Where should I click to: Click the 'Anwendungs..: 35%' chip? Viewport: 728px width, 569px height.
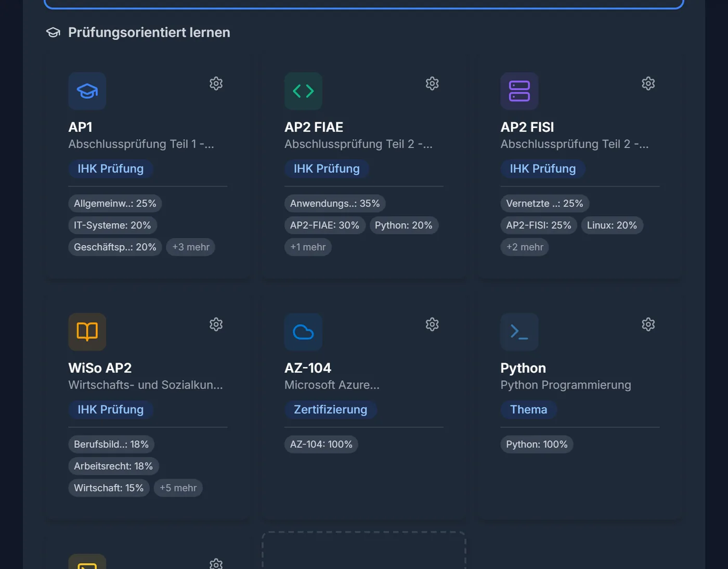coord(335,203)
